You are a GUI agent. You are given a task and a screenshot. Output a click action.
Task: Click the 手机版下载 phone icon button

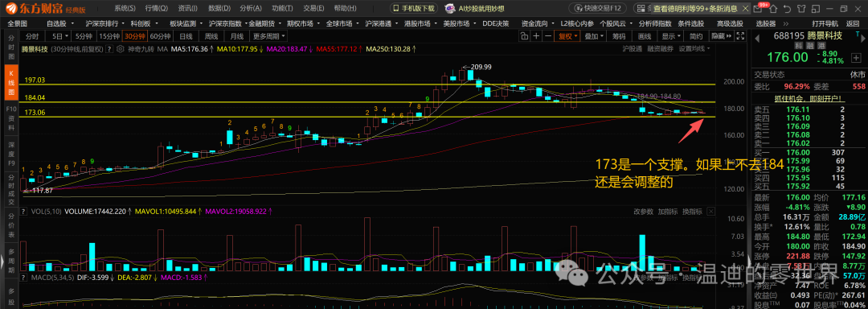(x=413, y=8)
